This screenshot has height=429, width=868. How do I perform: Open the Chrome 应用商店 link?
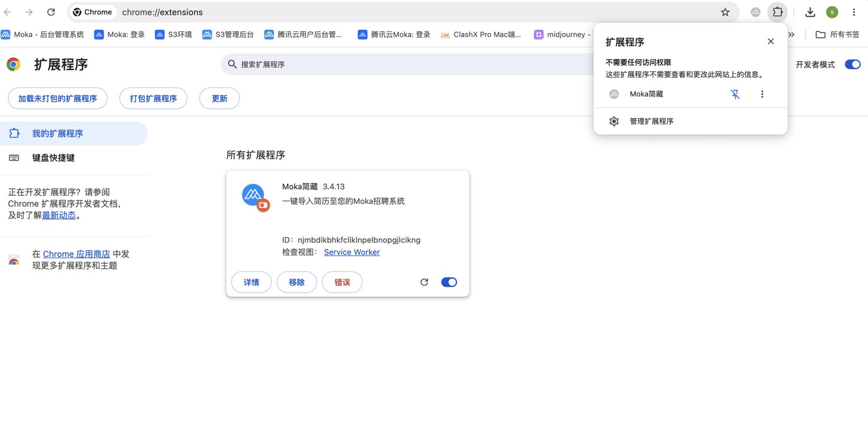(76, 254)
